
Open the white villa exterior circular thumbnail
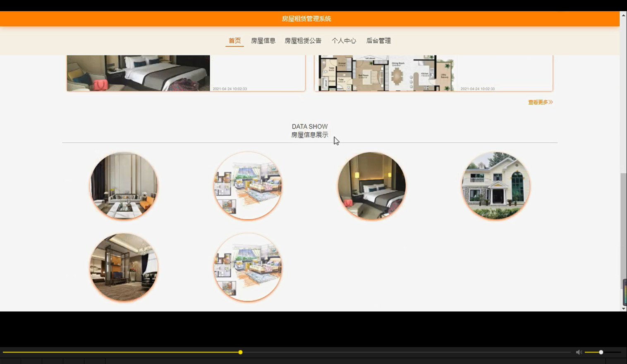click(x=495, y=185)
